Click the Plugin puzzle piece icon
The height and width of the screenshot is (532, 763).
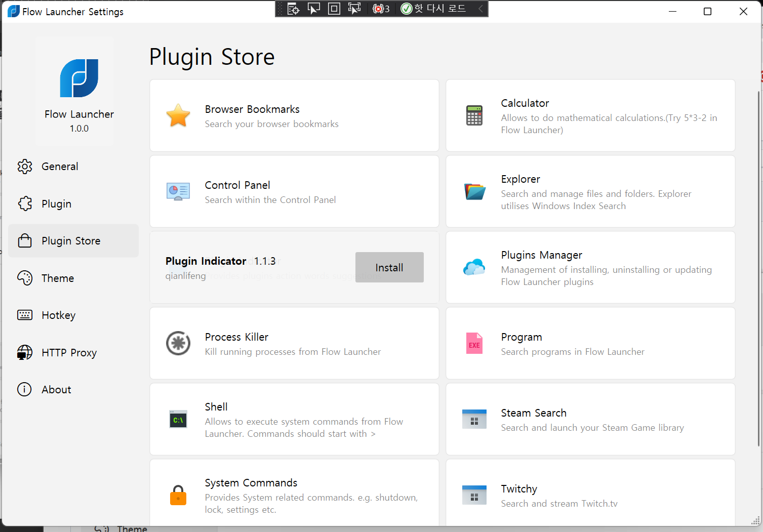tap(25, 203)
